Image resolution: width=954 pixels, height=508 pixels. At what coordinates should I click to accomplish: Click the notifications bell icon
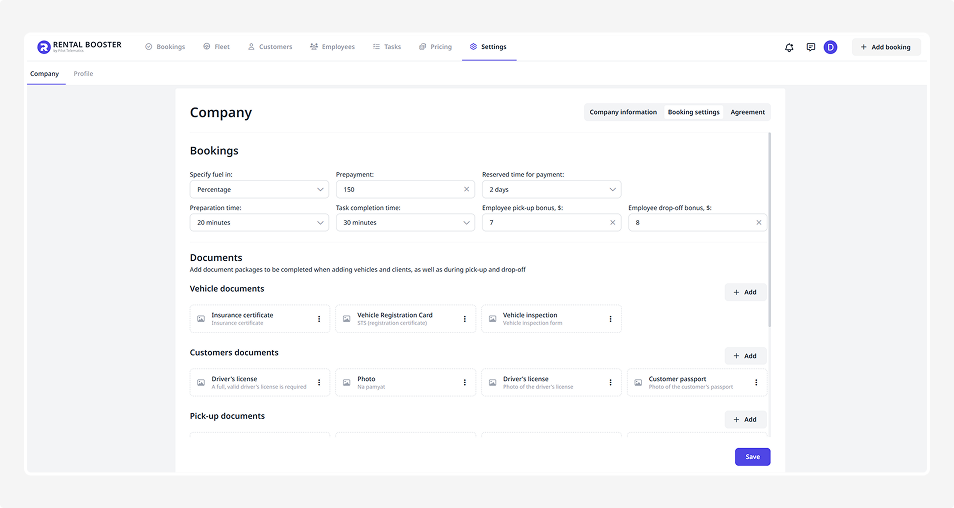click(789, 47)
